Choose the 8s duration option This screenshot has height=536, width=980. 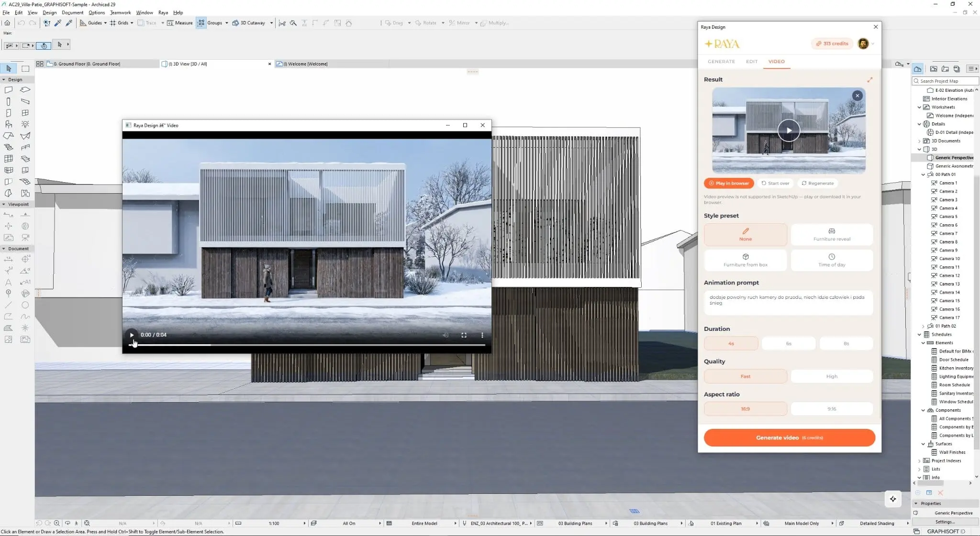coord(846,343)
